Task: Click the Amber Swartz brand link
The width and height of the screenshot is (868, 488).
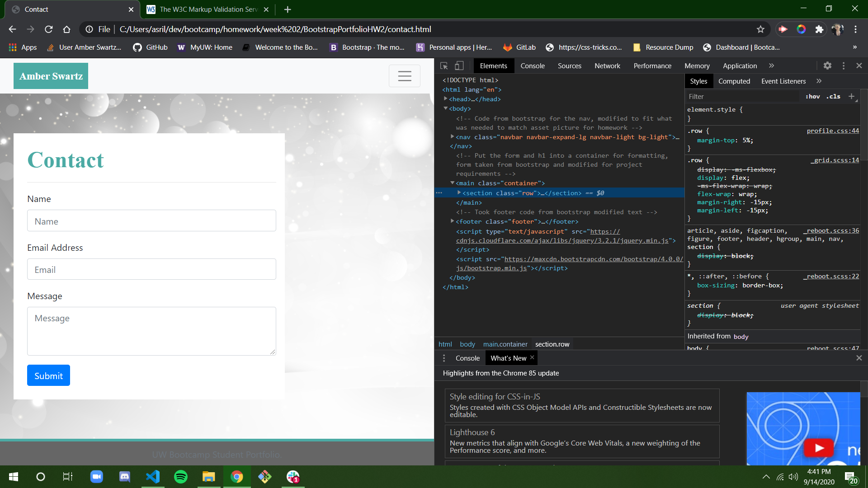Action: click(51, 76)
